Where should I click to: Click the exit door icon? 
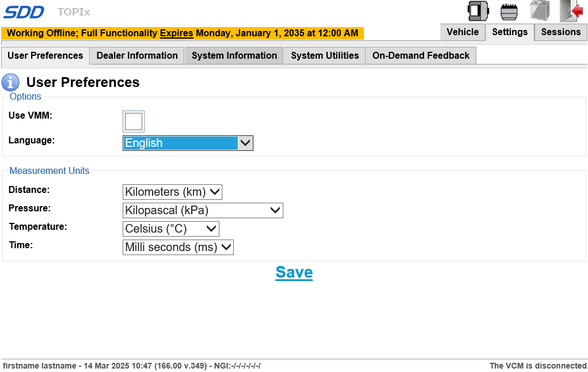tap(571, 11)
